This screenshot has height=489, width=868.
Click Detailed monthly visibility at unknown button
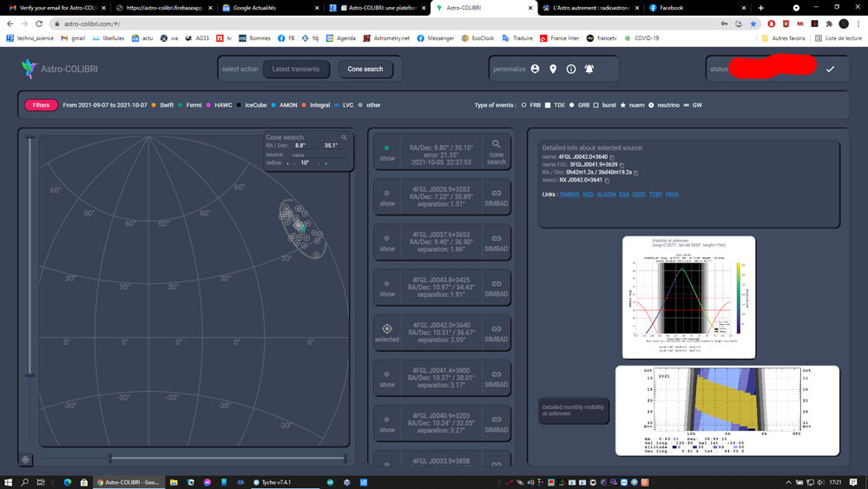pos(574,410)
